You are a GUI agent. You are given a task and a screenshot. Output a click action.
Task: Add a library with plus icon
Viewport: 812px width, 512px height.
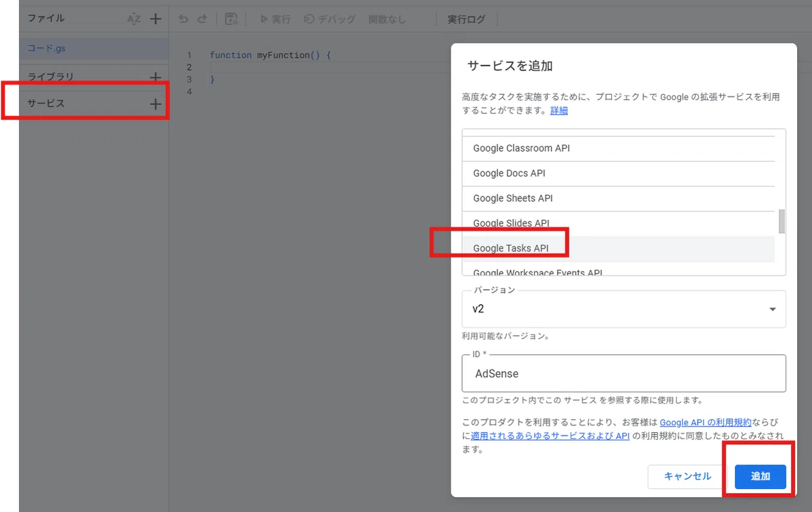click(156, 77)
